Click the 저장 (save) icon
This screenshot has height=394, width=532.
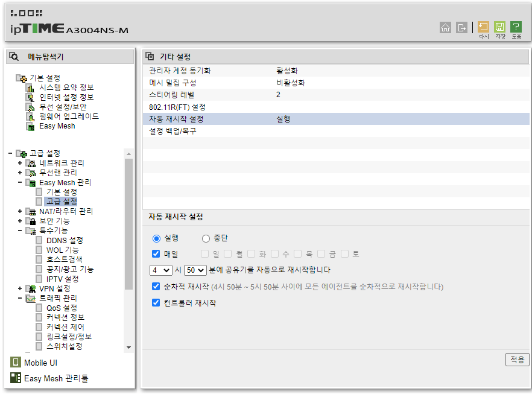500,27
